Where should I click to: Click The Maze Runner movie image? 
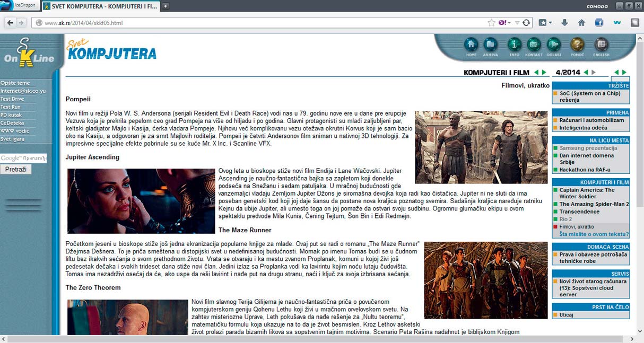pos(486,280)
